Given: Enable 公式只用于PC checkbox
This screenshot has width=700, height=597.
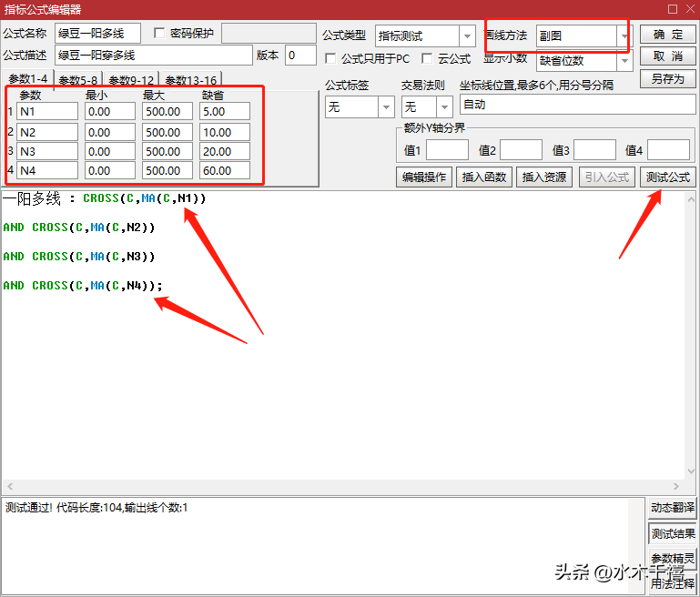Looking at the screenshot, I should (330, 58).
